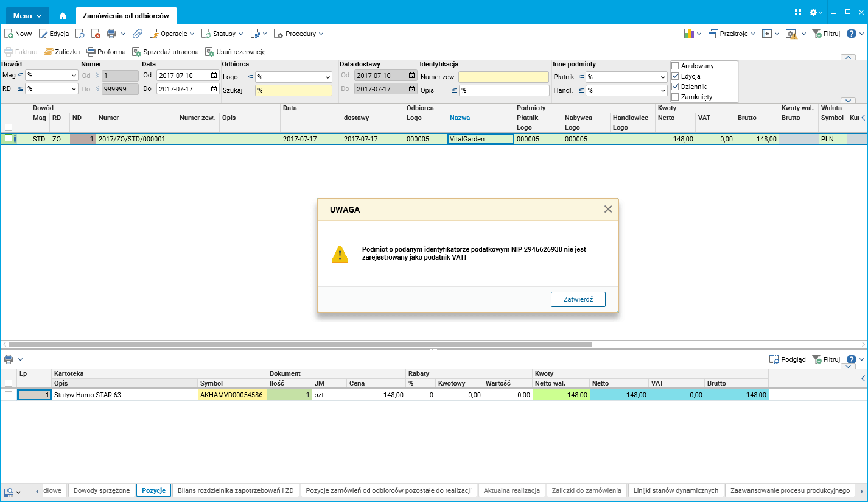Close the UWAGA warning dialog

pos(607,209)
